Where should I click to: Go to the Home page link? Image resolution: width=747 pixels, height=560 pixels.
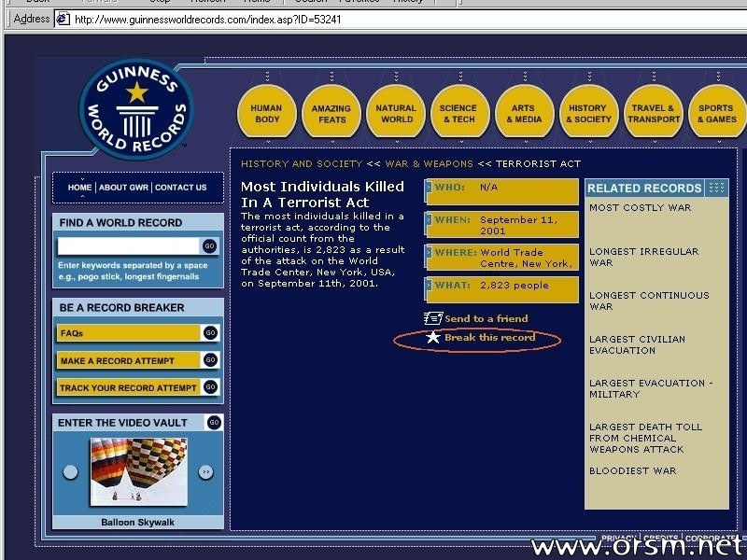[x=79, y=188]
